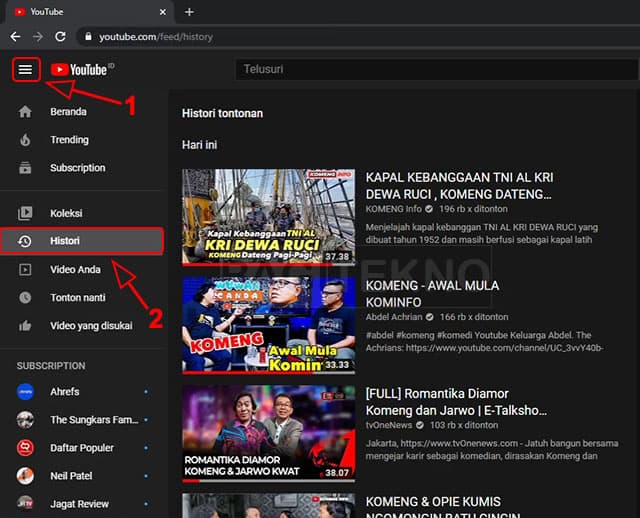The height and width of the screenshot is (518, 640).
Task: Click the tvOnenews.com link in description
Action: pyautogui.click(x=459, y=444)
